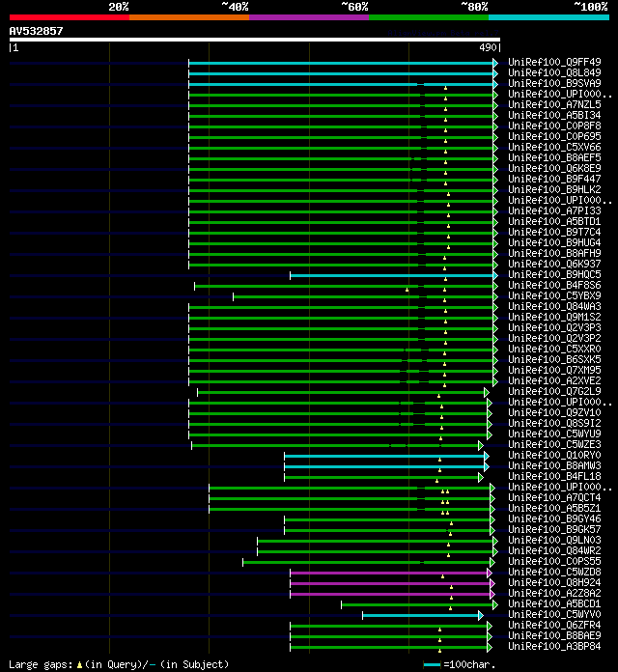The image size is (618, 672).
Task: Click the purple alignment bar for UniRef100_C5WZD8
Action: [x=389, y=573]
